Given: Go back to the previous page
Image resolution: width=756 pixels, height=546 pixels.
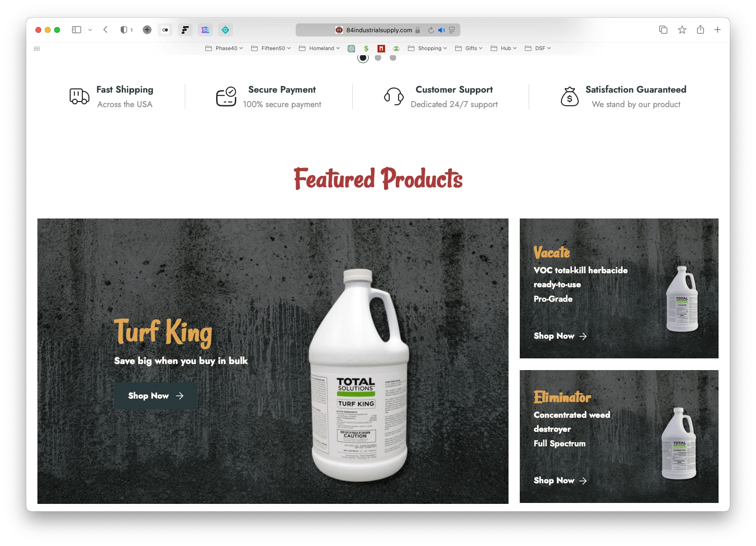Looking at the screenshot, I should point(106,30).
